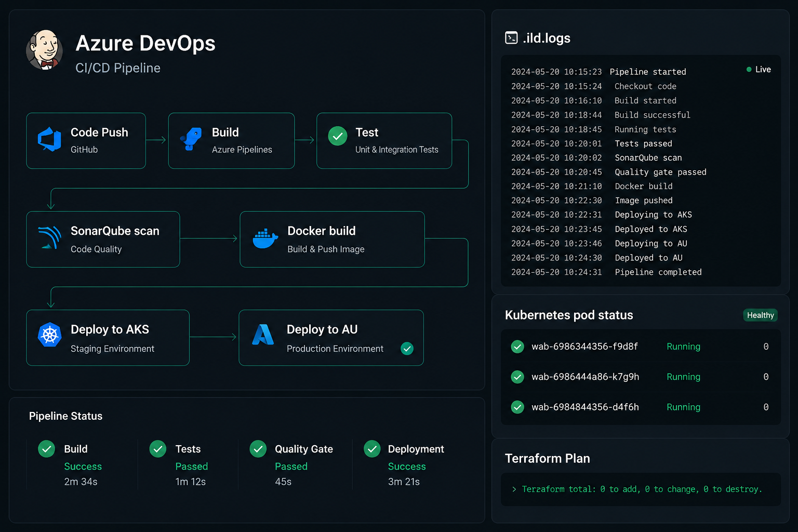798x532 pixels.
Task: Click Tests duration '1m 12s'
Action: [190, 482]
